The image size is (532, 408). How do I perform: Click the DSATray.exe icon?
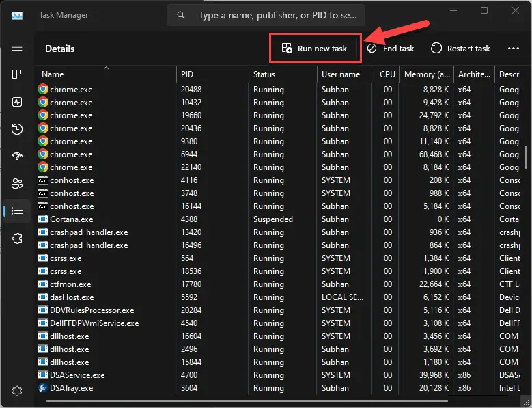pyautogui.click(x=43, y=387)
